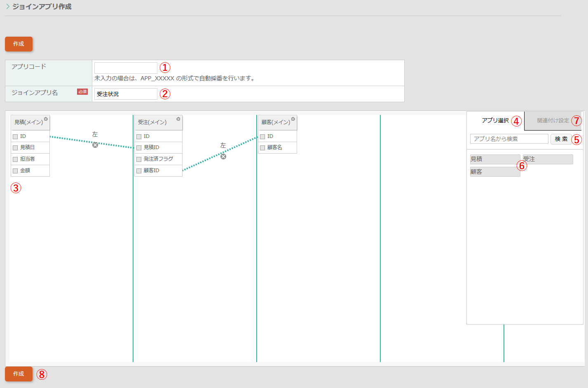Remove the 受注(メイン) table card

(x=178, y=119)
